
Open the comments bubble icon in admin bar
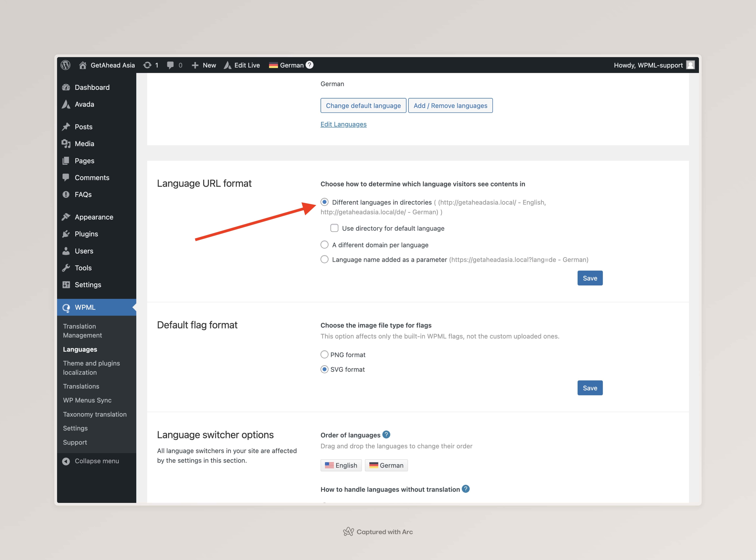click(170, 65)
